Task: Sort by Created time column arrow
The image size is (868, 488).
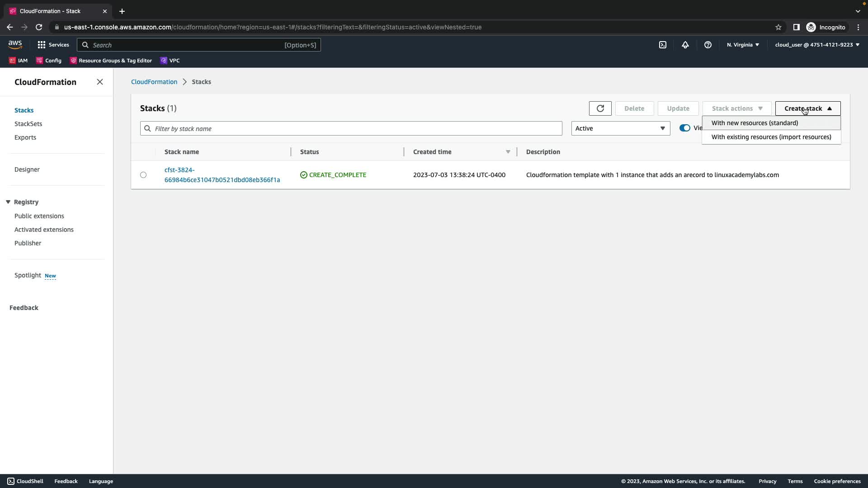Action: [x=508, y=152]
